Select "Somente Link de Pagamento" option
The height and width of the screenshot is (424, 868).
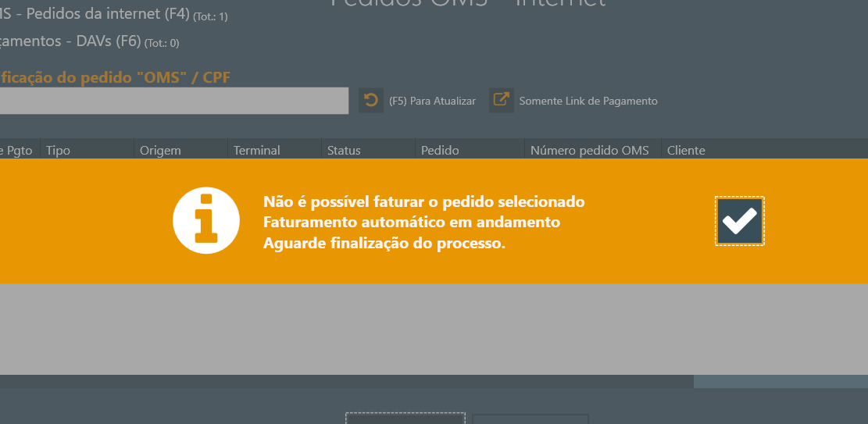point(588,102)
